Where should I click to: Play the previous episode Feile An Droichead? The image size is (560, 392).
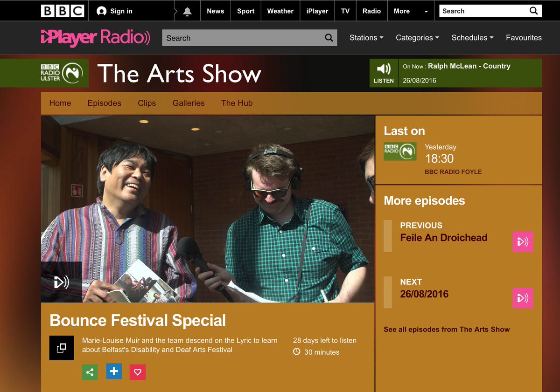[523, 242]
